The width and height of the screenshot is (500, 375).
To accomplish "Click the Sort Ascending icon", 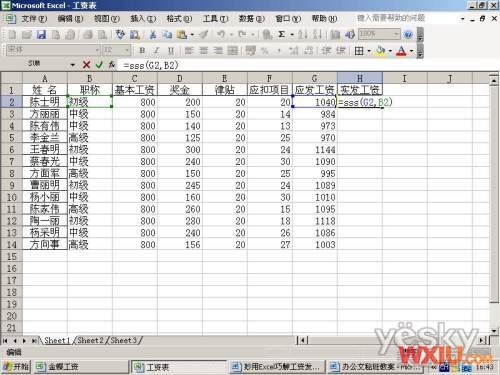I will point(303,34).
